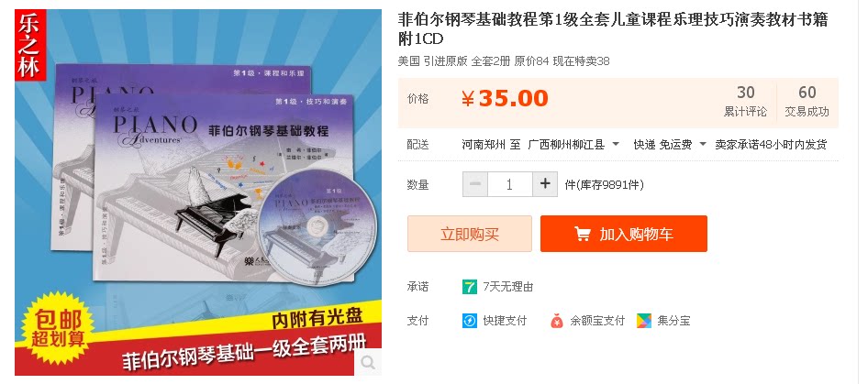Image resolution: width=868 pixels, height=384 pixels.
Task: Click the colorful 集分宝 icon
Action: tap(644, 321)
